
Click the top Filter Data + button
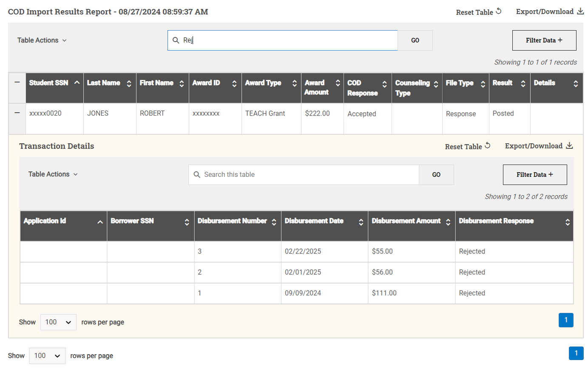click(544, 40)
